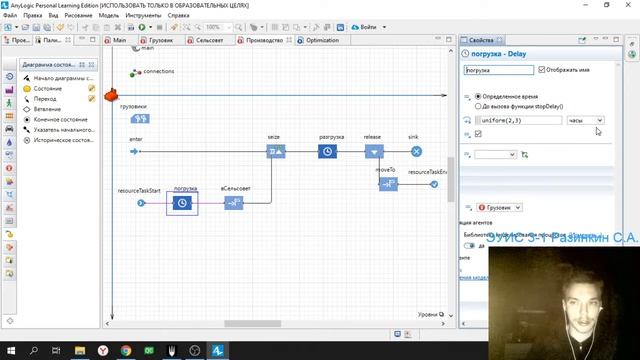The width and height of the screenshot is (640, 360).
Task: Select the грузовики resource pool icon
Action: point(140,119)
